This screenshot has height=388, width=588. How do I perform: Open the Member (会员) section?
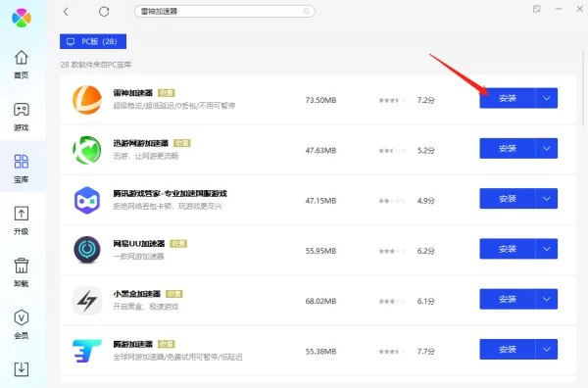(x=22, y=324)
